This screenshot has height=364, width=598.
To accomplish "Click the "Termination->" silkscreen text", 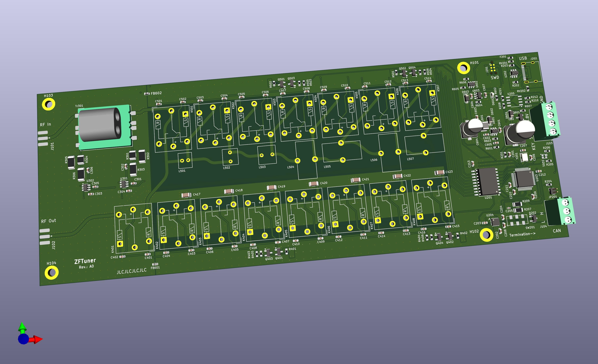I will 522,234.
